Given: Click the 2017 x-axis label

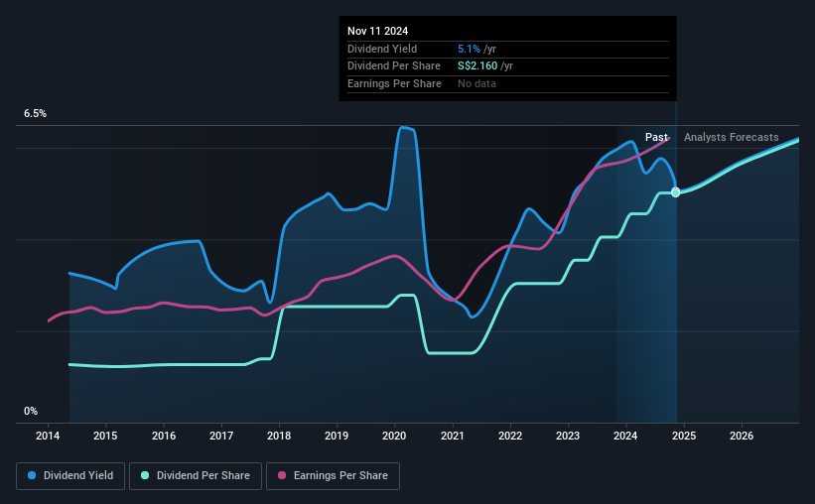Looking at the screenshot, I should point(221,436).
